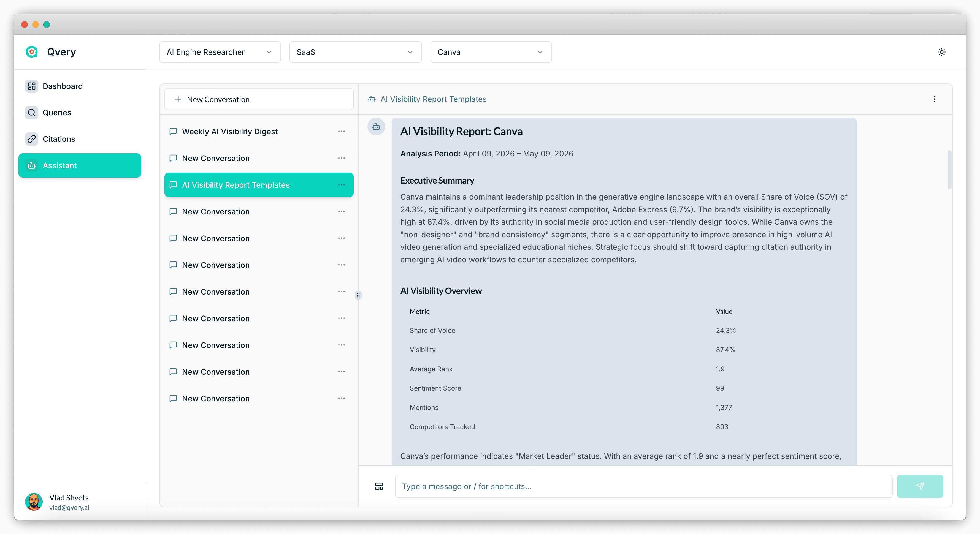Click the Visibility value 87.4%

pyautogui.click(x=725, y=350)
